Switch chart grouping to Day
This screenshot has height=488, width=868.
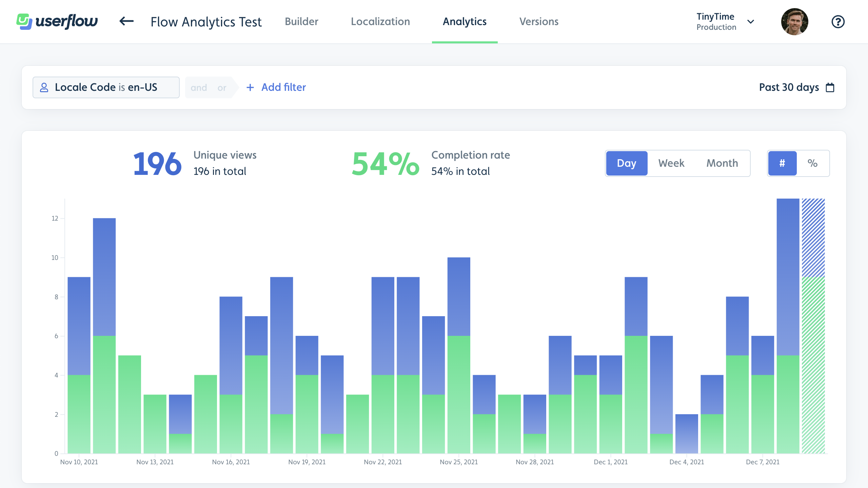pos(627,163)
